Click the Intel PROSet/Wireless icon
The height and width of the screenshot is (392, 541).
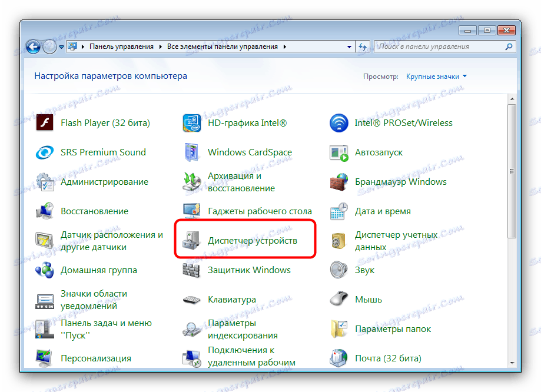(x=339, y=123)
